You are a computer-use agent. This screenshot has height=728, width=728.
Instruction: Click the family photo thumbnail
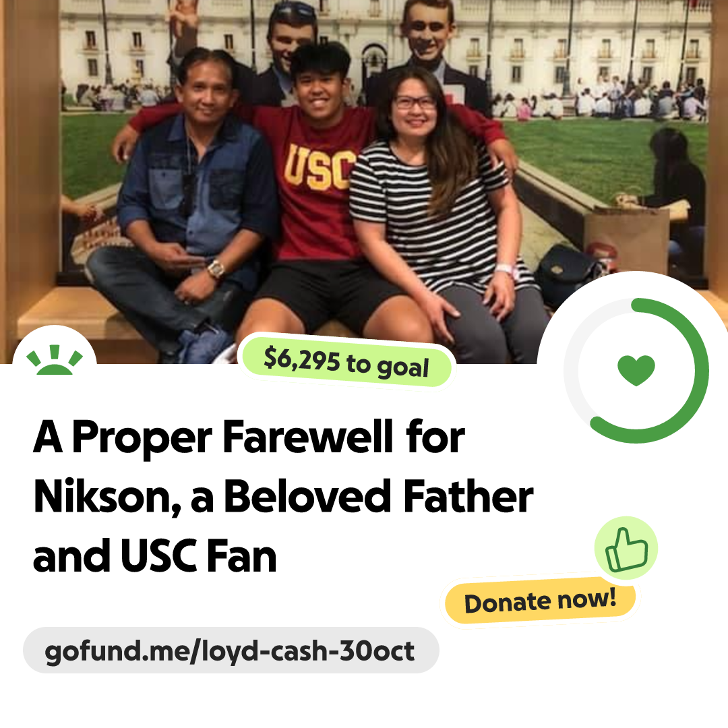coord(364,181)
